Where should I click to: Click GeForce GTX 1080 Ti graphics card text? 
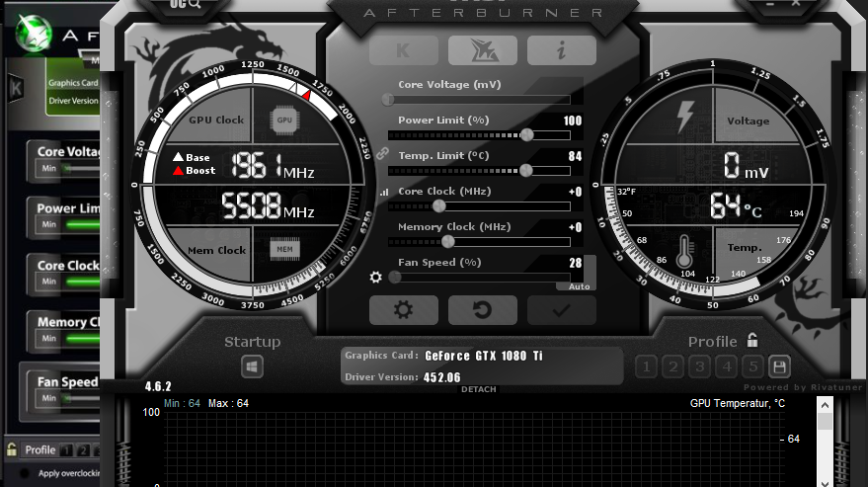pos(484,356)
